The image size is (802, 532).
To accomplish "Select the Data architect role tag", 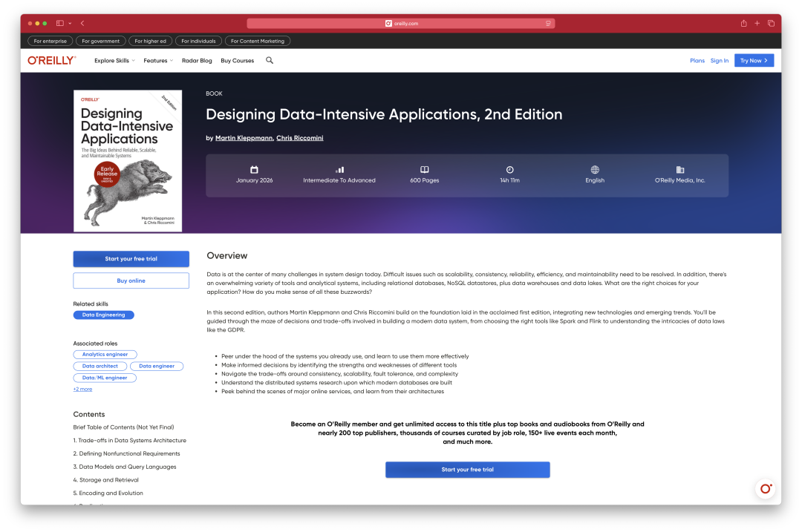I will tap(100, 366).
